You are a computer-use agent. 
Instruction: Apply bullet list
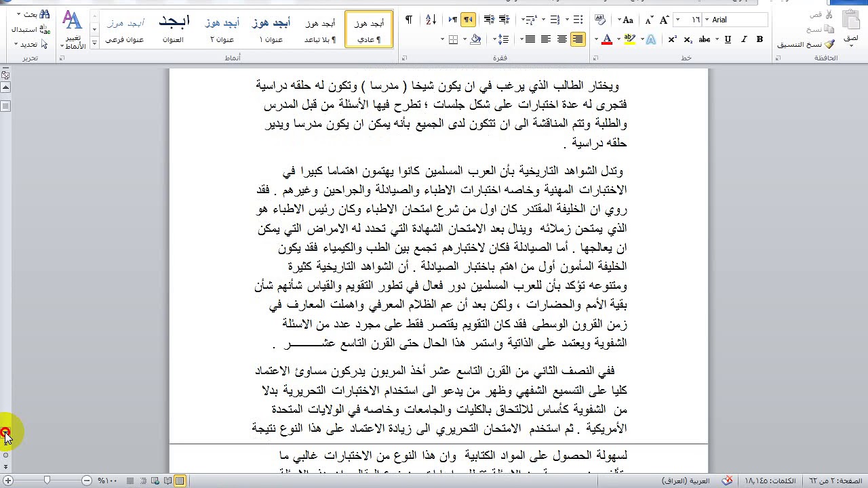pos(578,20)
